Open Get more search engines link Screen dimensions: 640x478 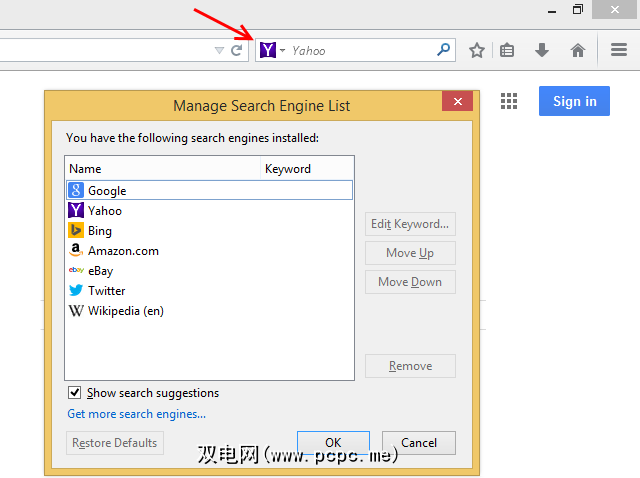tap(136, 414)
